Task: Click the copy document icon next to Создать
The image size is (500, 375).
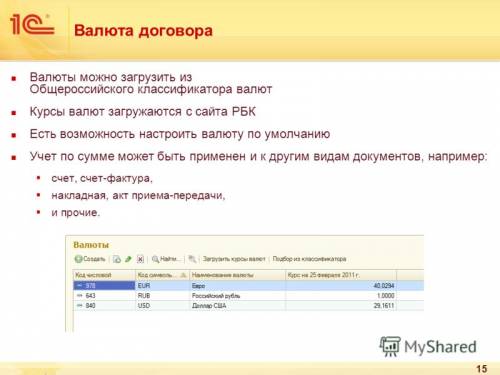Action: click(x=117, y=259)
